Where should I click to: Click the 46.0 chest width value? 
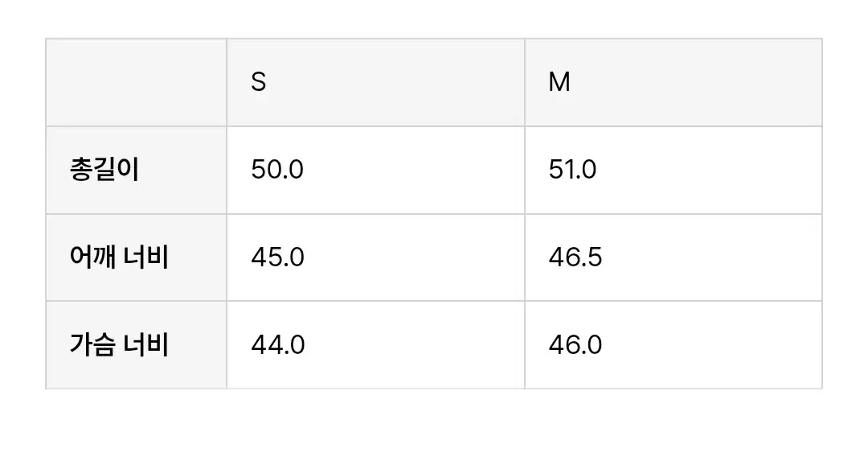click(575, 345)
